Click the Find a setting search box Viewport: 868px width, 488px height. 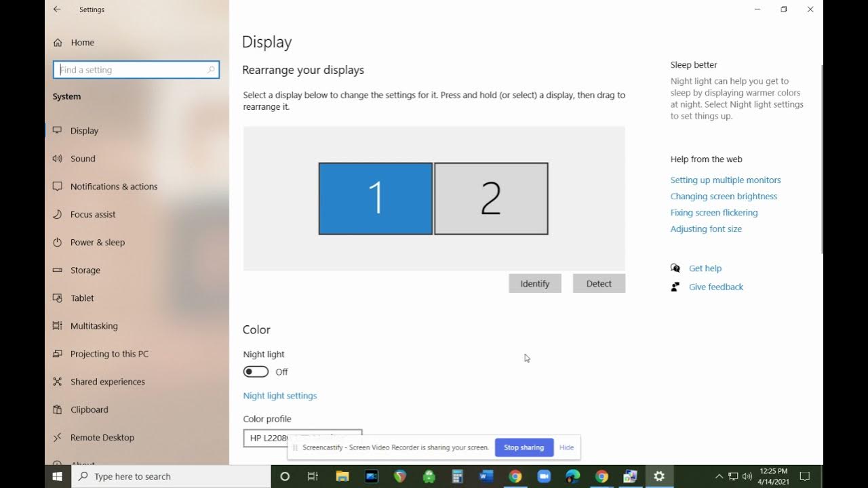(136, 69)
